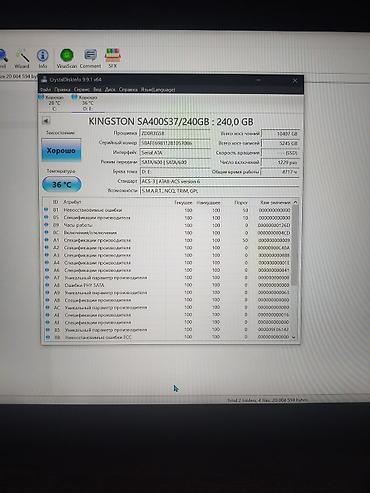Image resolution: width=370 pixels, height=493 pixels.
Task: Click the drive letter field showing D: E:
Action: pyautogui.click(x=175, y=172)
